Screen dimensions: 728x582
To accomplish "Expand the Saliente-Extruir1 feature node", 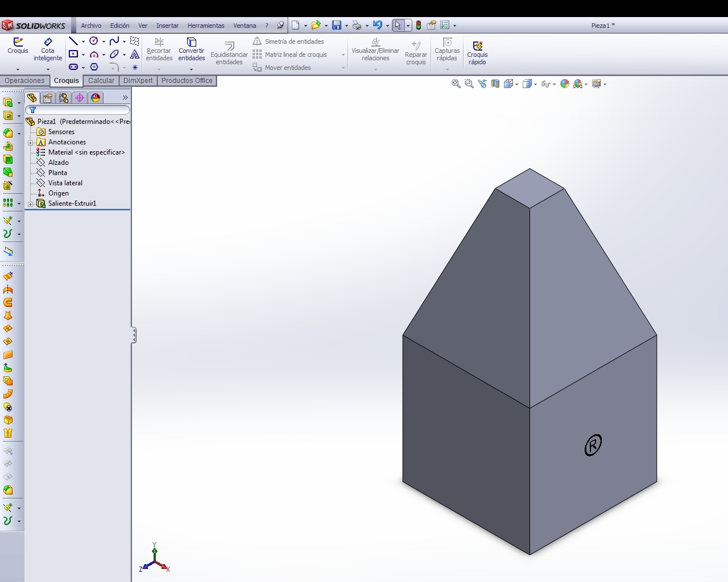I will pos(31,203).
